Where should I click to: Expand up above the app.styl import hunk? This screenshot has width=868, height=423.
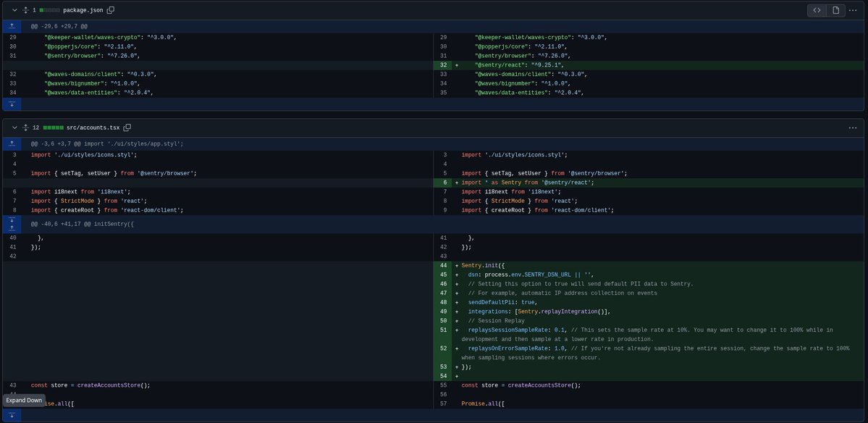coord(12,143)
